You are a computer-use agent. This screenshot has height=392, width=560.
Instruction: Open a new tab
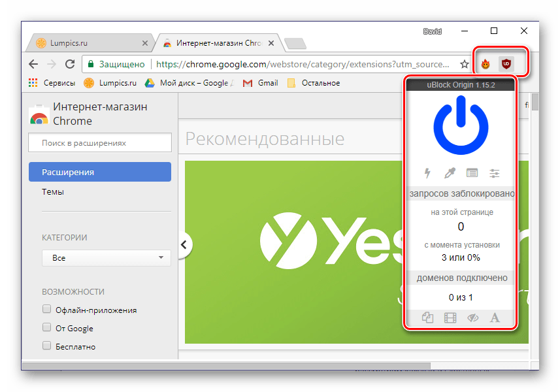295,43
